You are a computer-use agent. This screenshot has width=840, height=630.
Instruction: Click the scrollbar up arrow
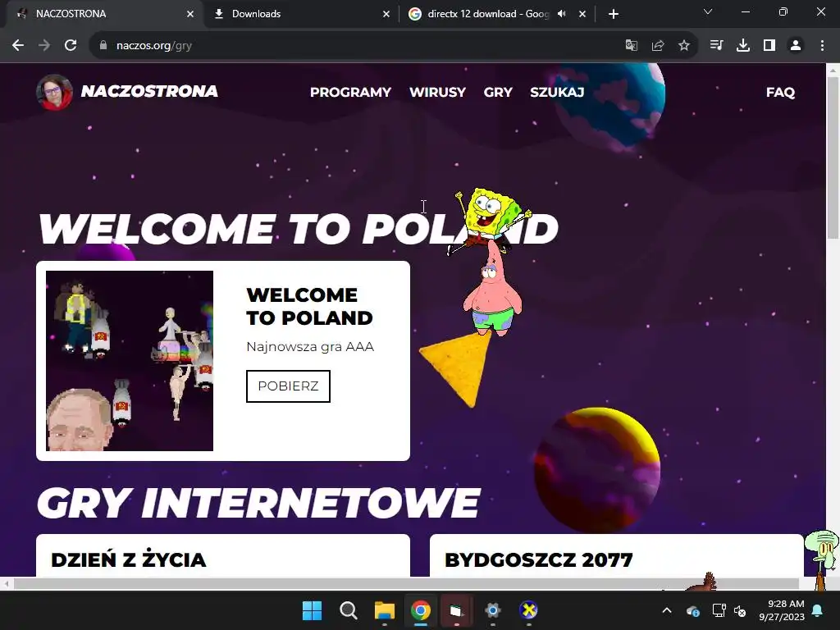[x=833, y=70]
